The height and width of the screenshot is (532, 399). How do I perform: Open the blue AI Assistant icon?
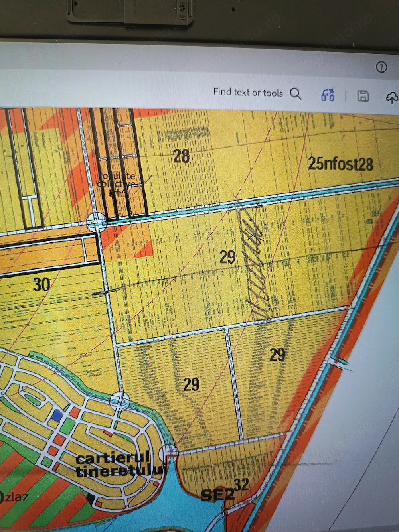(328, 95)
